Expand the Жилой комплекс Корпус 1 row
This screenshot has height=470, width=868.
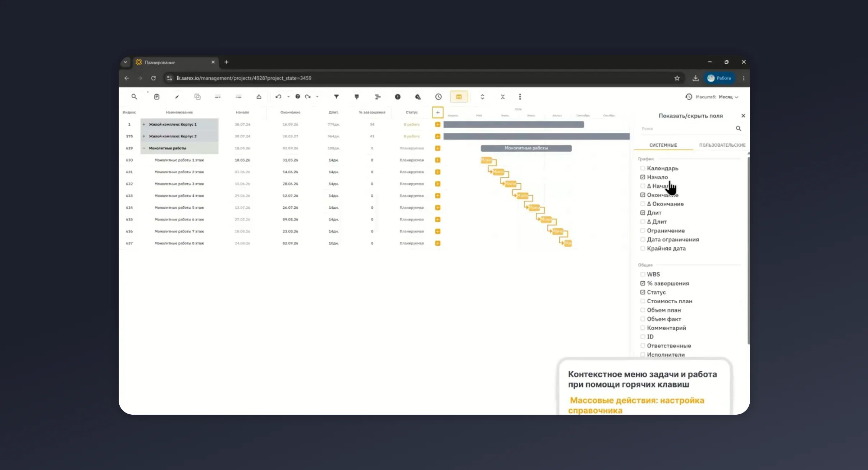coord(144,124)
